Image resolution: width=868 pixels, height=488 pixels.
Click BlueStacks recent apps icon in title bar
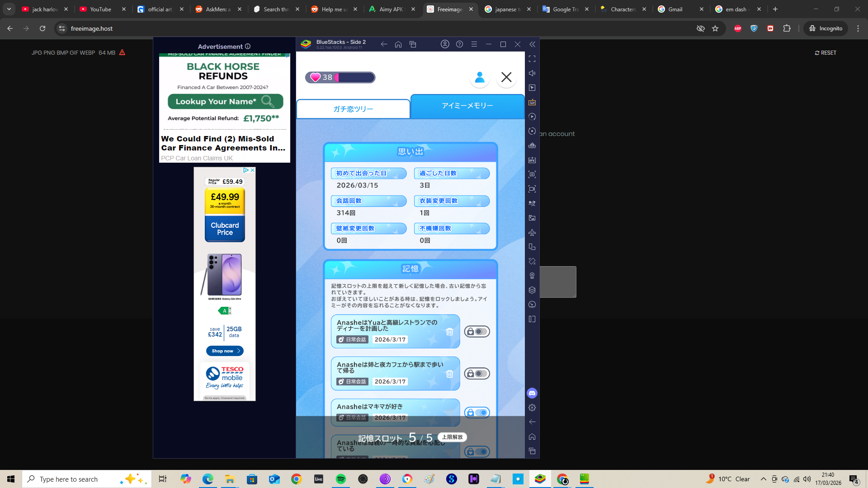click(x=413, y=44)
